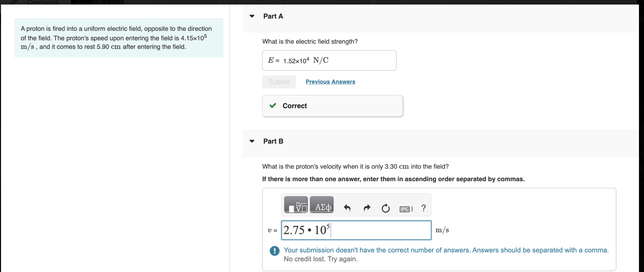Click the Submit button under Part A
The height and width of the screenshot is (272, 644).
pyautogui.click(x=279, y=82)
